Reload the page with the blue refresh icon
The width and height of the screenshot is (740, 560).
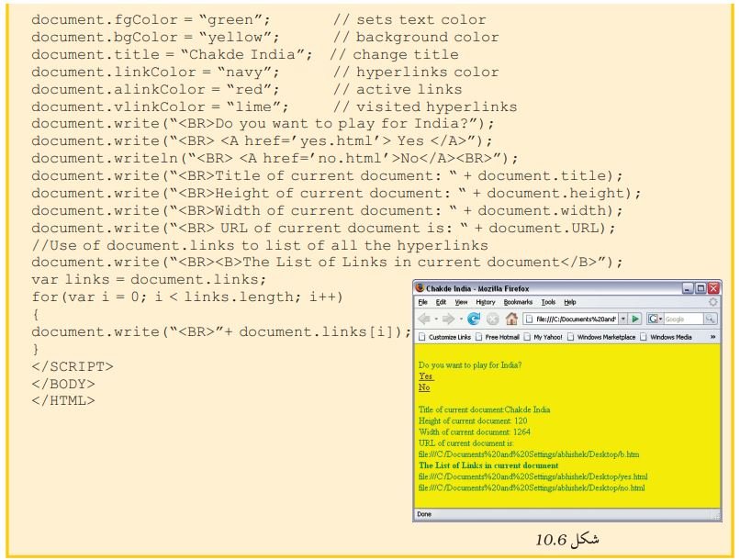pyautogui.click(x=474, y=319)
